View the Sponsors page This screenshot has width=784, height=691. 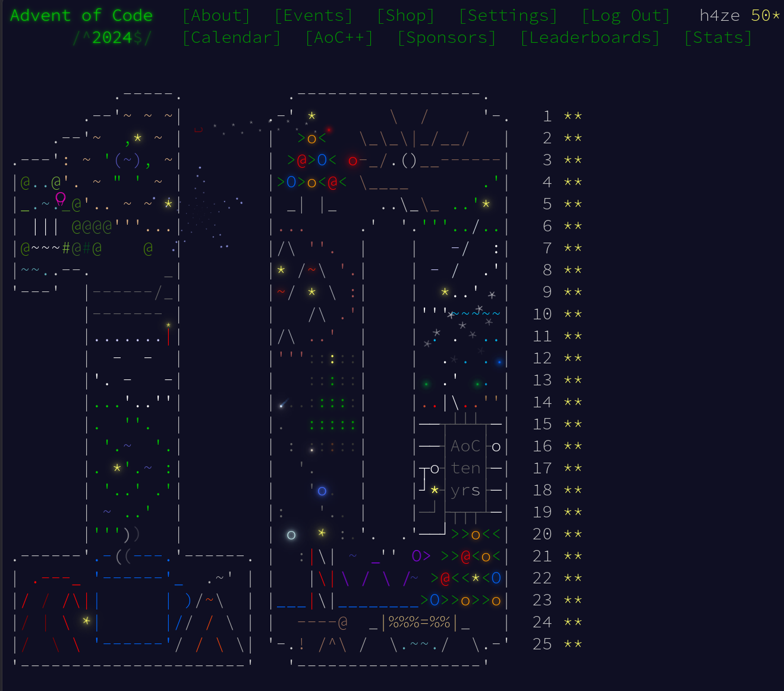coord(446,37)
